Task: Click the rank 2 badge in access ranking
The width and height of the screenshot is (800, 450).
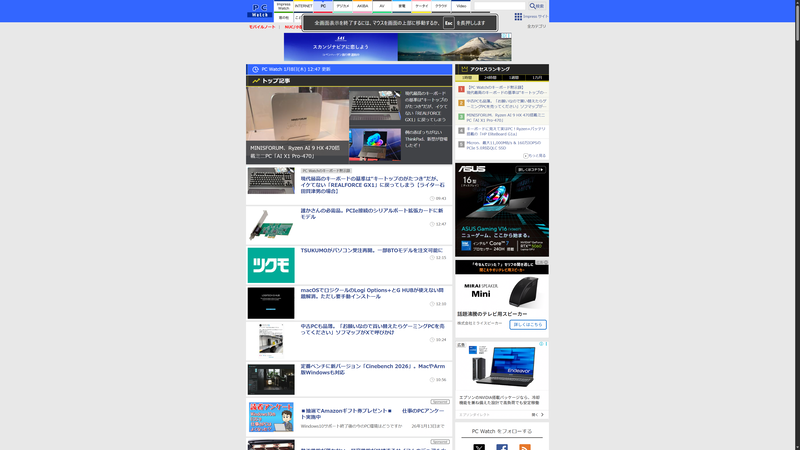Action: point(461,103)
